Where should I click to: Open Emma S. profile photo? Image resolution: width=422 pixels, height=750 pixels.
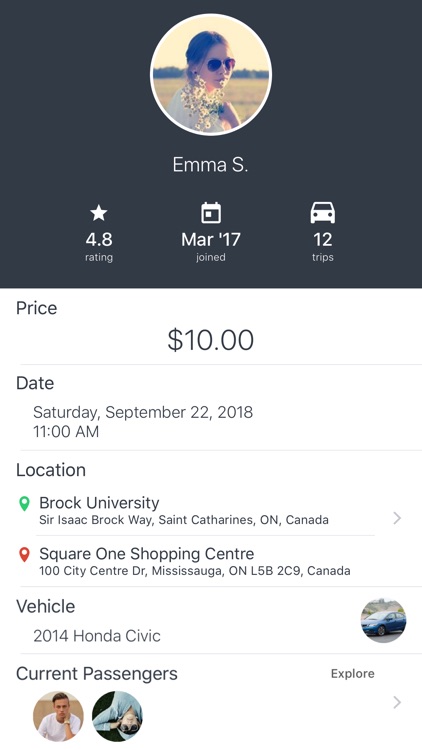[211, 75]
